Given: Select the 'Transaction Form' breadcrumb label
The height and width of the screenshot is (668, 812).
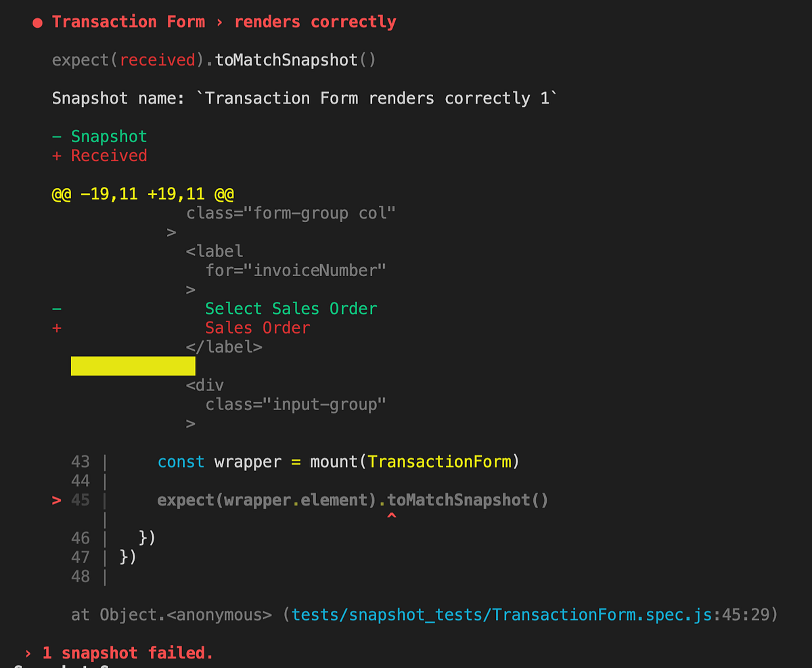Looking at the screenshot, I should click(x=128, y=21).
